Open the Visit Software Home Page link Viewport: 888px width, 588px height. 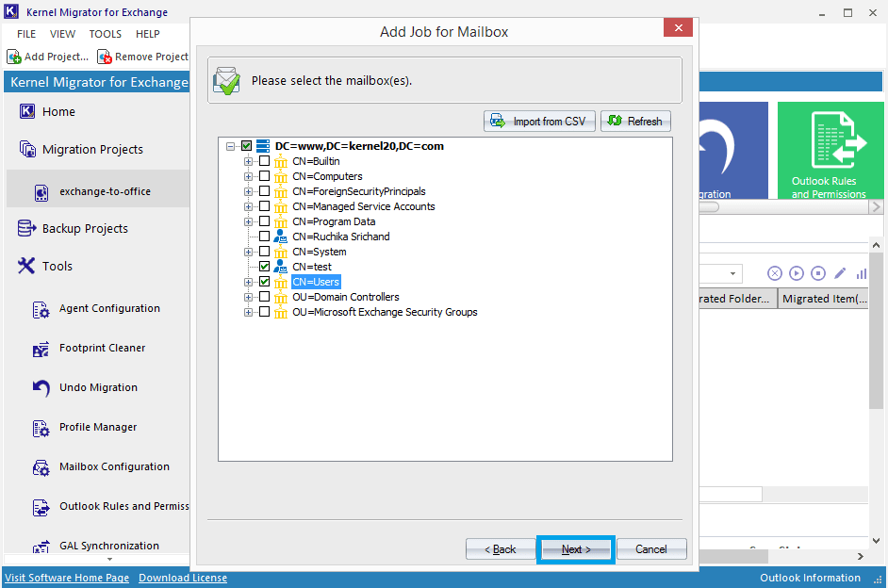tap(67, 578)
